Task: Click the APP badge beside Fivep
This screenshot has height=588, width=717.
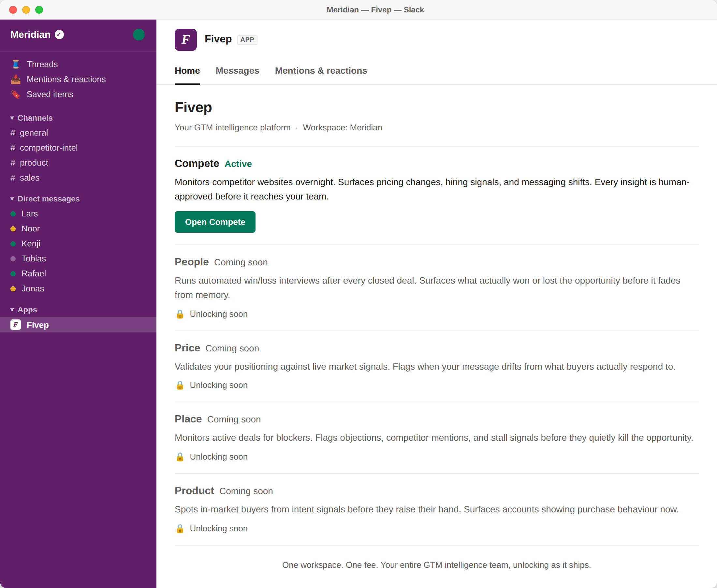Action: coord(247,40)
